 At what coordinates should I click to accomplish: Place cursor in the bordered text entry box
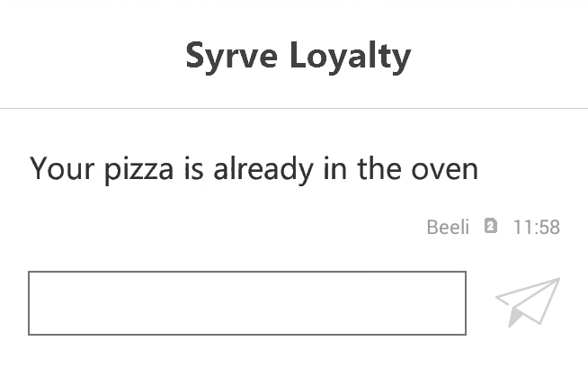pos(247,303)
